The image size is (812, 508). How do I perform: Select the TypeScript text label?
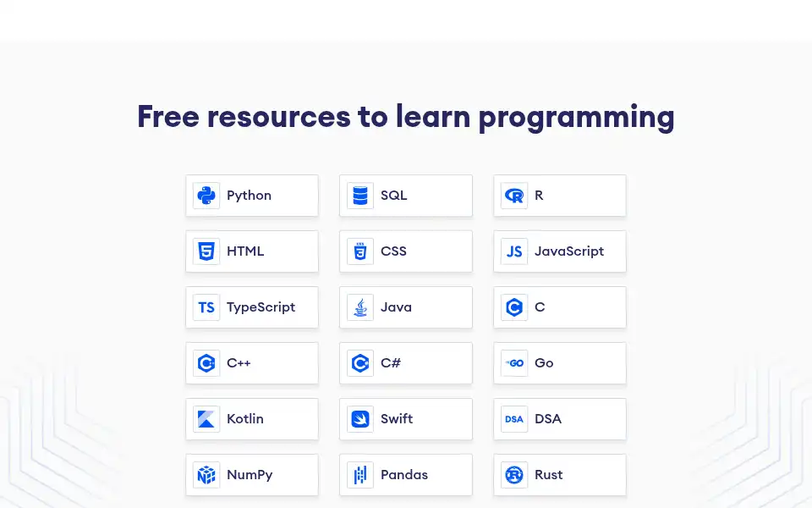261,307
